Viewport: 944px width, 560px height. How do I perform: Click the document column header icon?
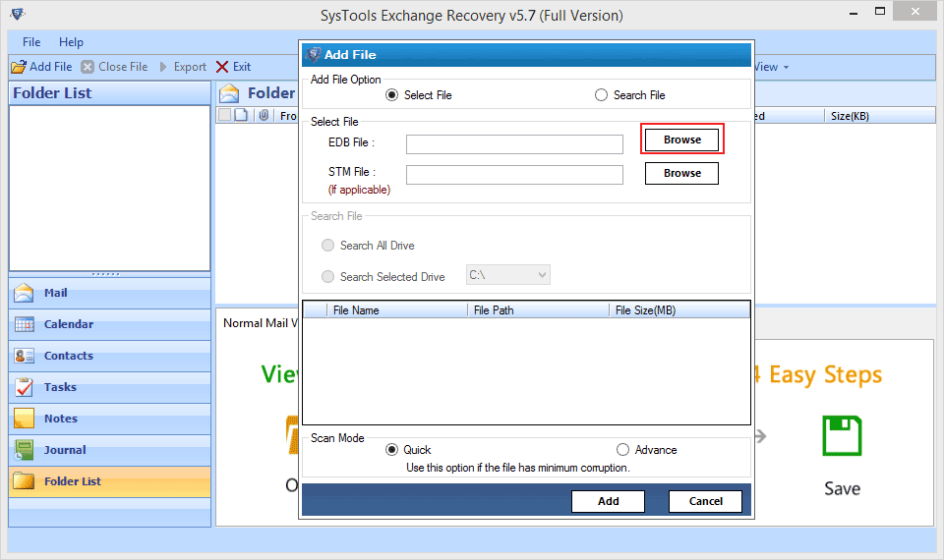pyautogui.click(x=241, y=116)
